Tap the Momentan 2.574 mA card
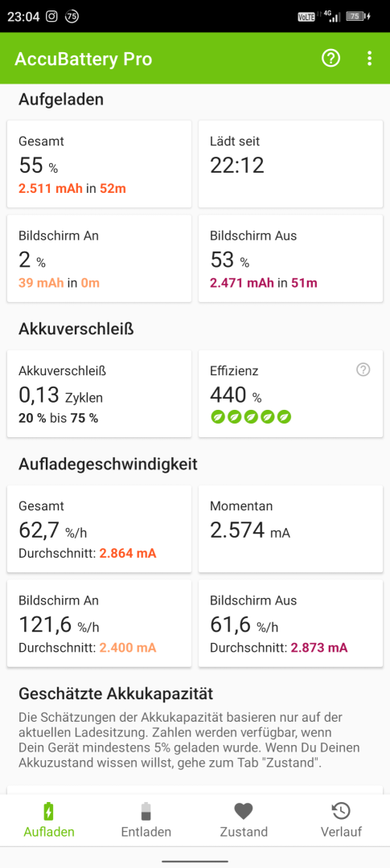390x868 pixels. 290,529
